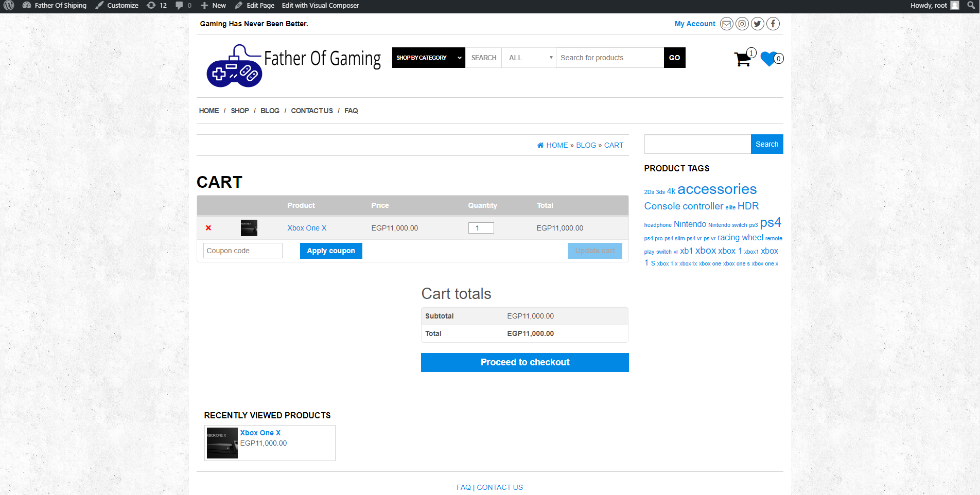Click the envelope email icon
Image resolution: width=980 pixels, height=495 pixels.
pos(726,24)
